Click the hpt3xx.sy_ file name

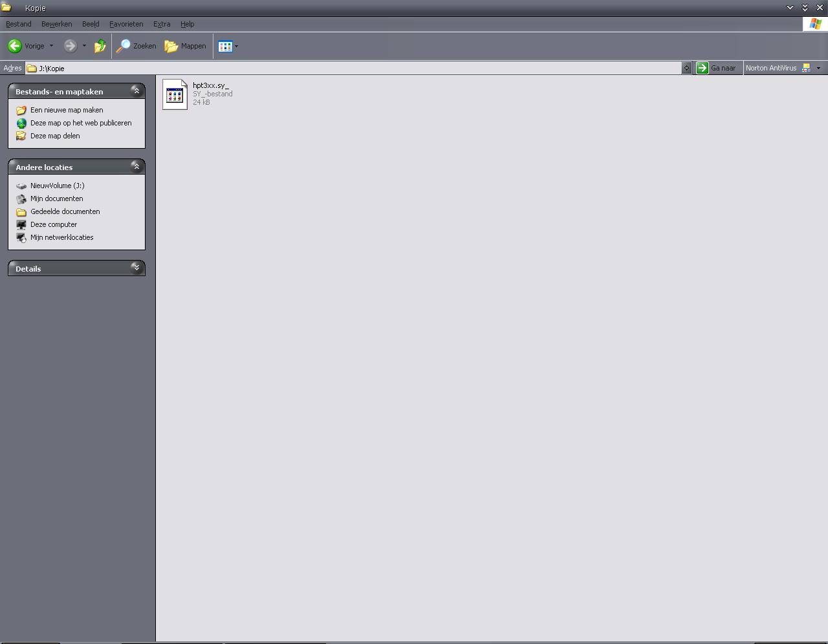(211, 85)
